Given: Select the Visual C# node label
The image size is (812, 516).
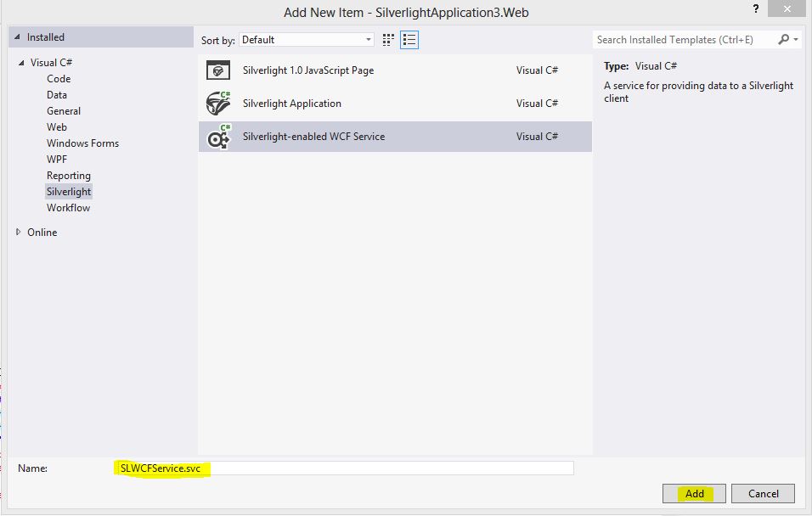Looking at the screenshot, I should [x=51, y=63].
